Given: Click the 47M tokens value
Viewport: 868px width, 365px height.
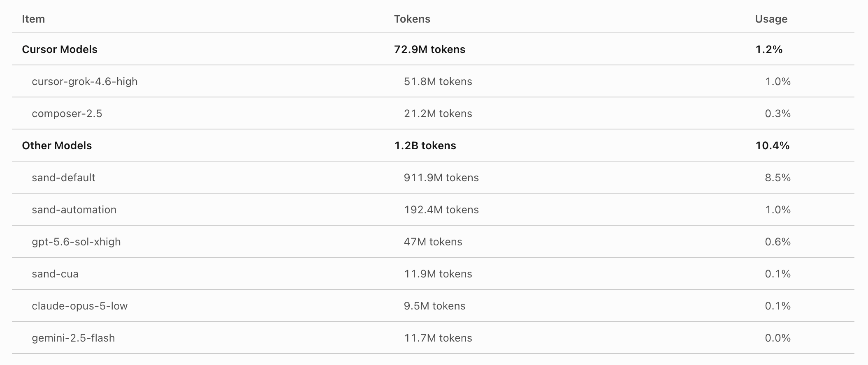Looking at the screenshot, I should coord(433,242).
